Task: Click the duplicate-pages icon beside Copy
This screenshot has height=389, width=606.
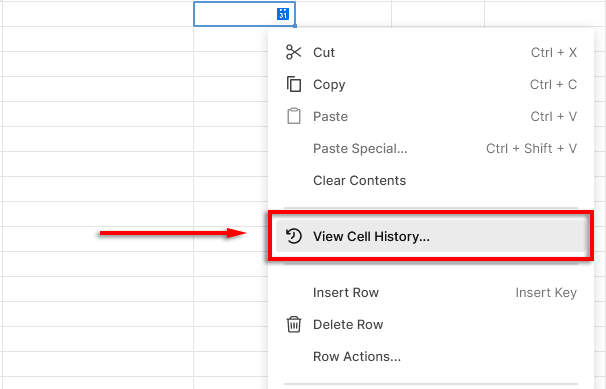Action: [x=294, y=84]
